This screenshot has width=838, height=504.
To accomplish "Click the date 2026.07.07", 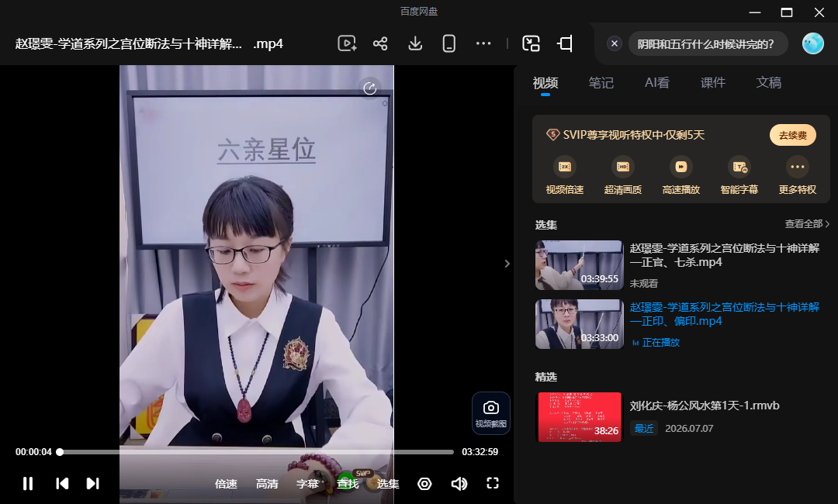I will [x=689, y=428].
